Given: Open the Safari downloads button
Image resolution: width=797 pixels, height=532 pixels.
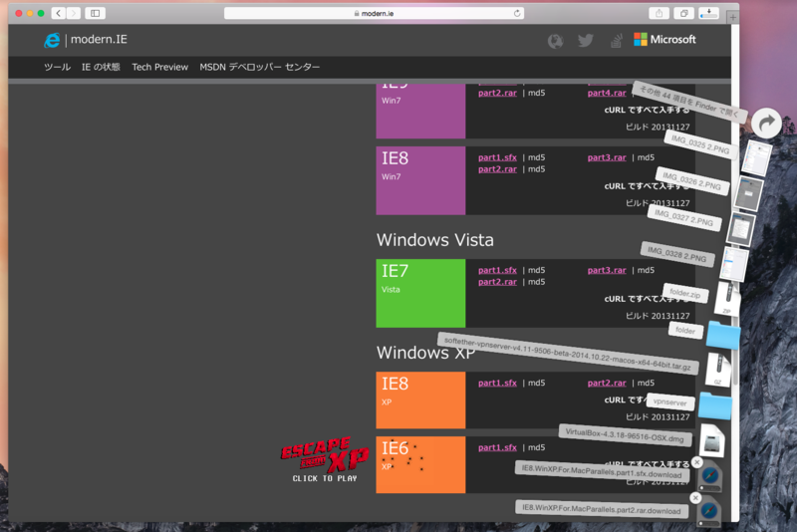Looking at the screenshot, I should (709, 13).
